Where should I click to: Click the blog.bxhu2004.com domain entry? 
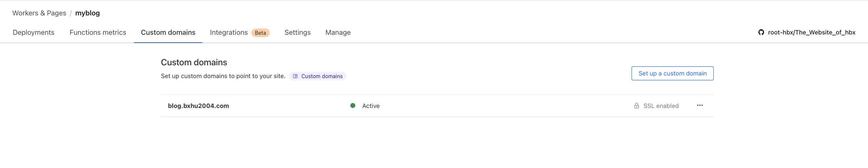(x=198, y=106)
